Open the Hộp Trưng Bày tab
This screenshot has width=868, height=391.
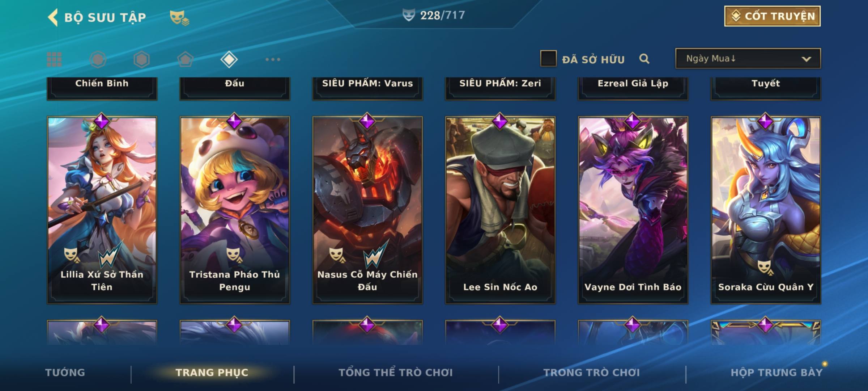coord(776,373)
